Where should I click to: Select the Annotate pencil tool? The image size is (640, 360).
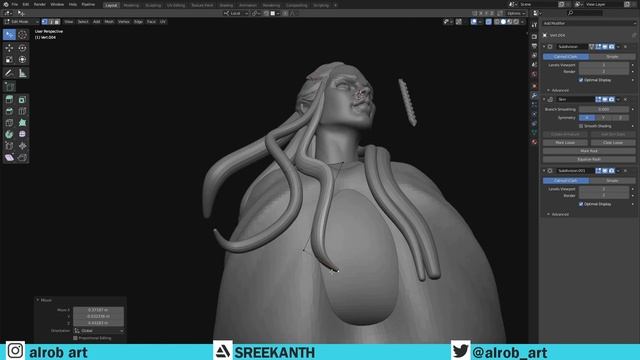tap(9, 73)
